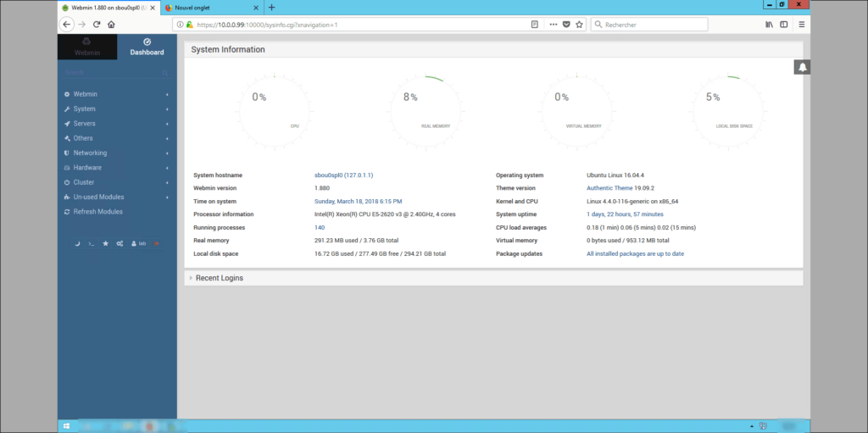Screen dimensions: 868x433
Task: Click the red logout icon
Action: click(157, 243)
